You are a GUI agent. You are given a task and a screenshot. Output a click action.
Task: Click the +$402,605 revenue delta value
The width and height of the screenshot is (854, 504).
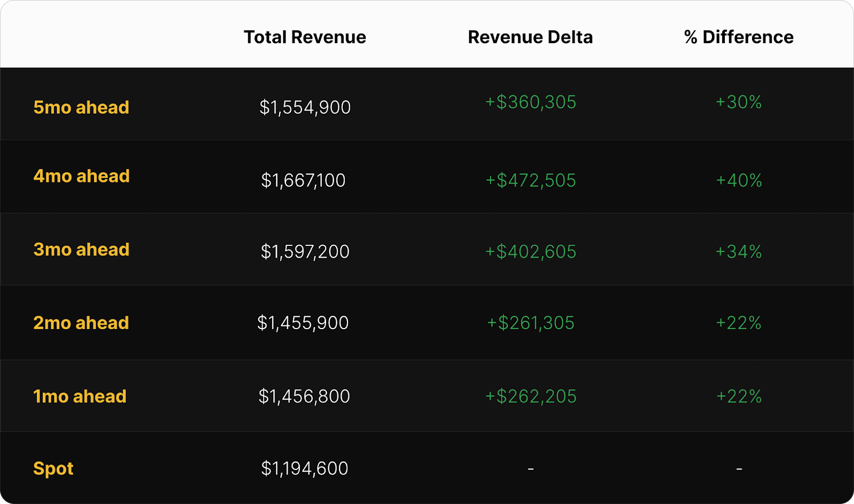pos(531,251)
